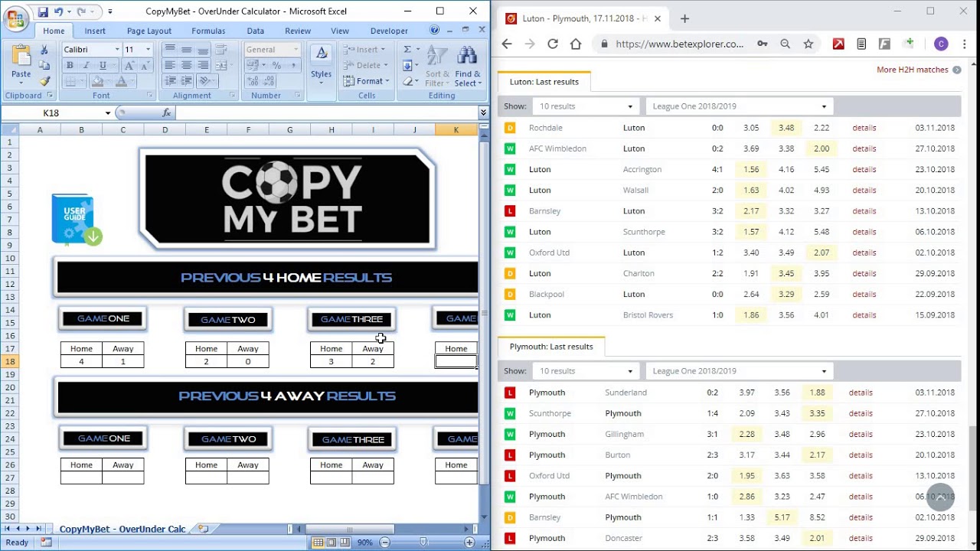The image size is (980, 551).
Task: Open the new browser tab plus button
Action: [x=684, y=18]
